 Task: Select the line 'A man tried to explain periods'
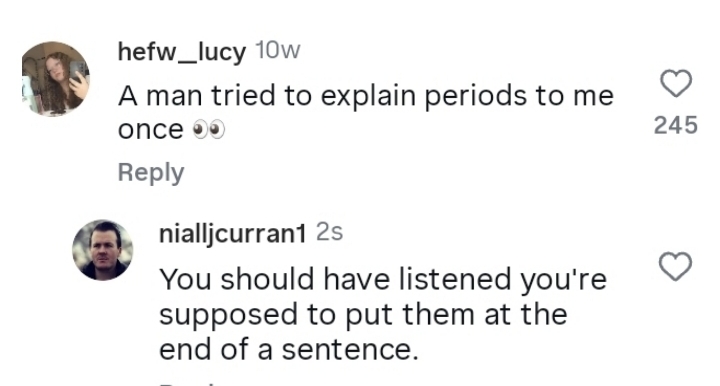(324, 96)
